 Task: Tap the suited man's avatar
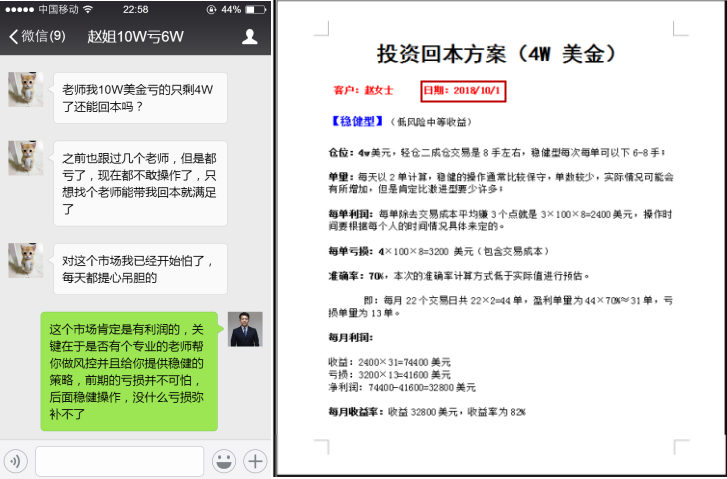[245, 329]
